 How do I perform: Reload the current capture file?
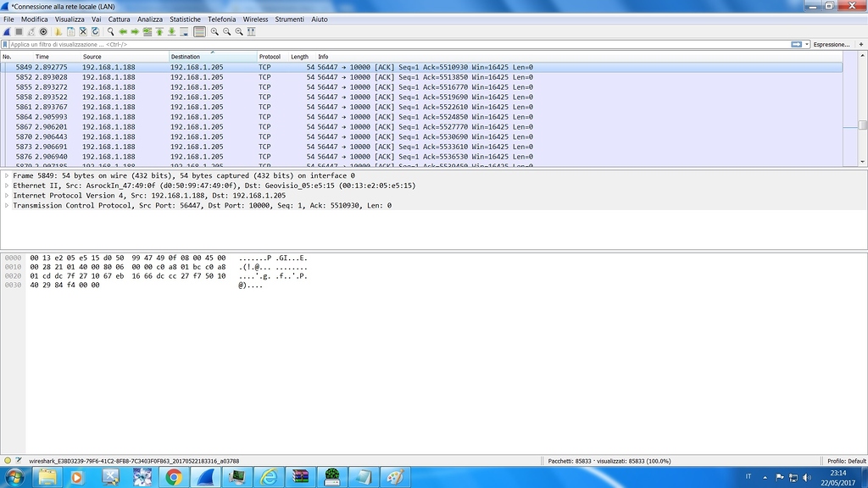click(x=95, y=31)
